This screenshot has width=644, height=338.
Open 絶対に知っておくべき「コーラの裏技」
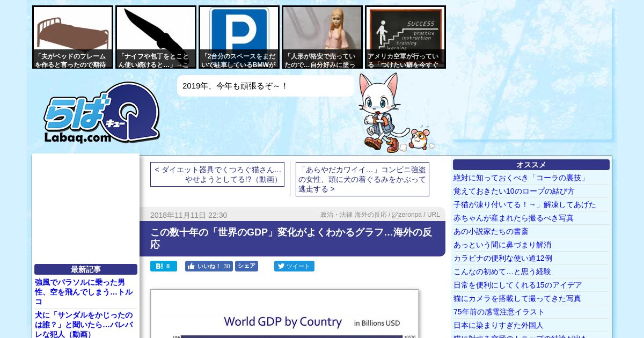point(520,178)
